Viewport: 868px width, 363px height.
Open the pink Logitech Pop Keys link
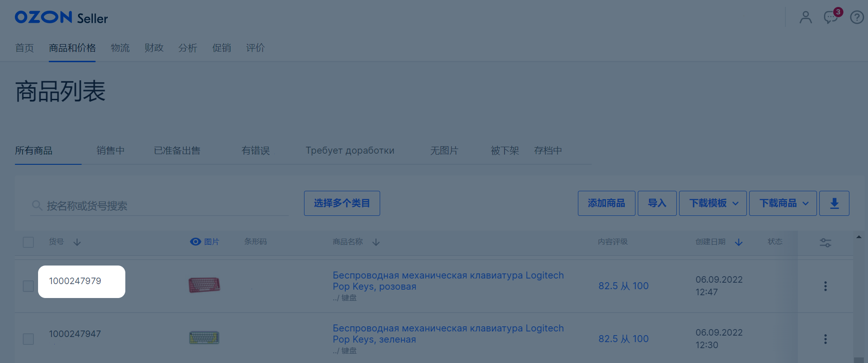(x=448, y=281)
